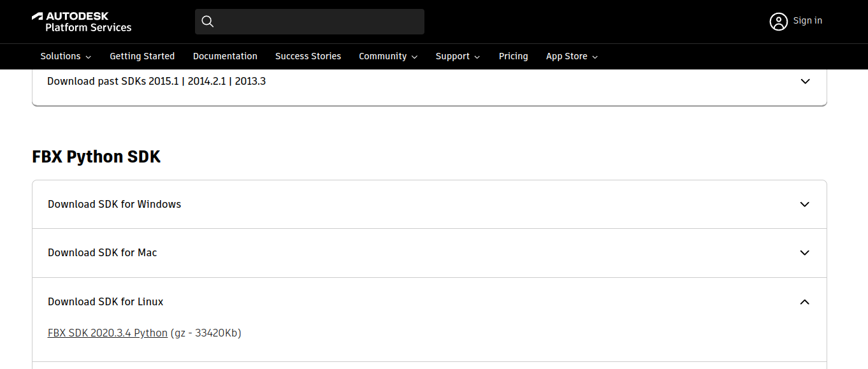868x369 pixels.
Task: Click the Download SDK for Windows label
Action: pyautogui.click(x=115, y=205)
